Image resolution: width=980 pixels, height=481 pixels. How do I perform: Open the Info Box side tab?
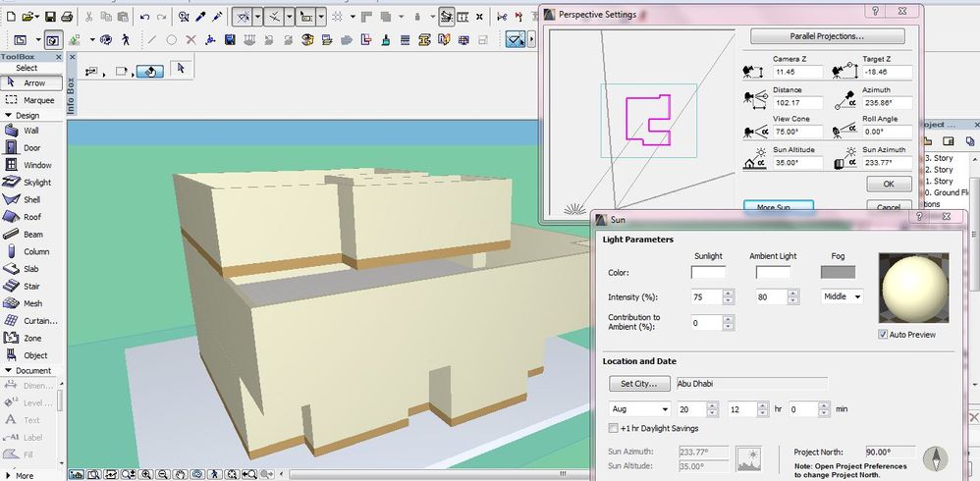tap(71, 96)
